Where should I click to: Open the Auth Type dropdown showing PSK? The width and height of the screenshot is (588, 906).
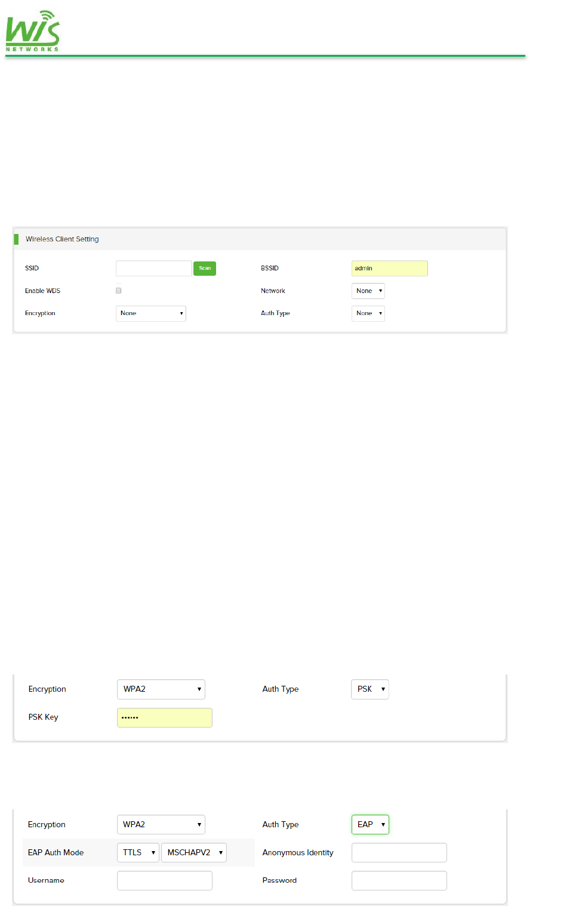click(370, 689)
